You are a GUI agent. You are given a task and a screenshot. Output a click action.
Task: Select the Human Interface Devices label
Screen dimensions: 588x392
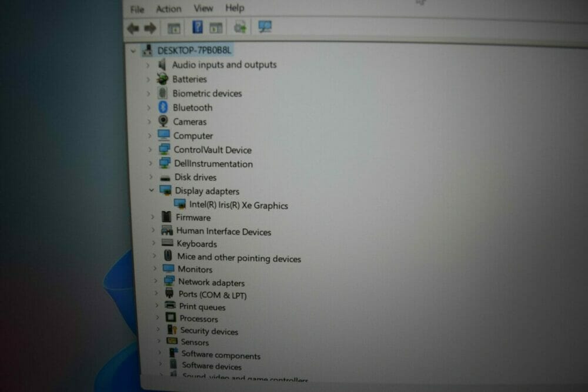point(223,232)
